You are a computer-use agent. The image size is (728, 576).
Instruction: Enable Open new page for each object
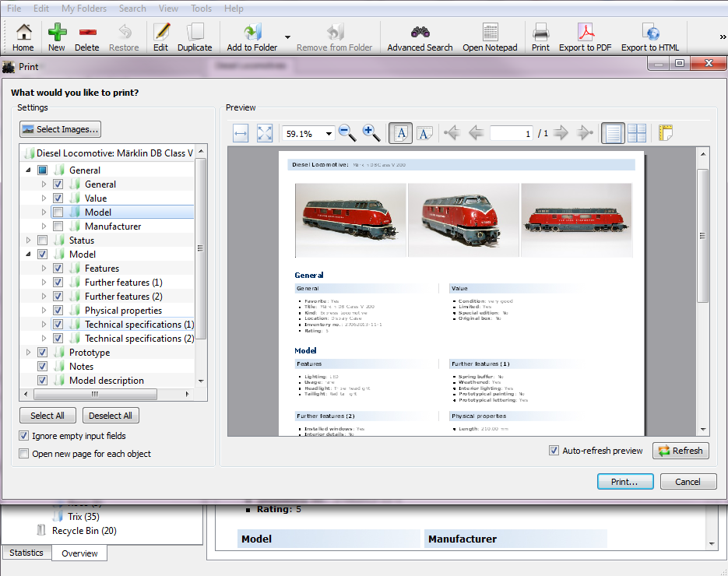pyautogui.click(x=23, y=454)
